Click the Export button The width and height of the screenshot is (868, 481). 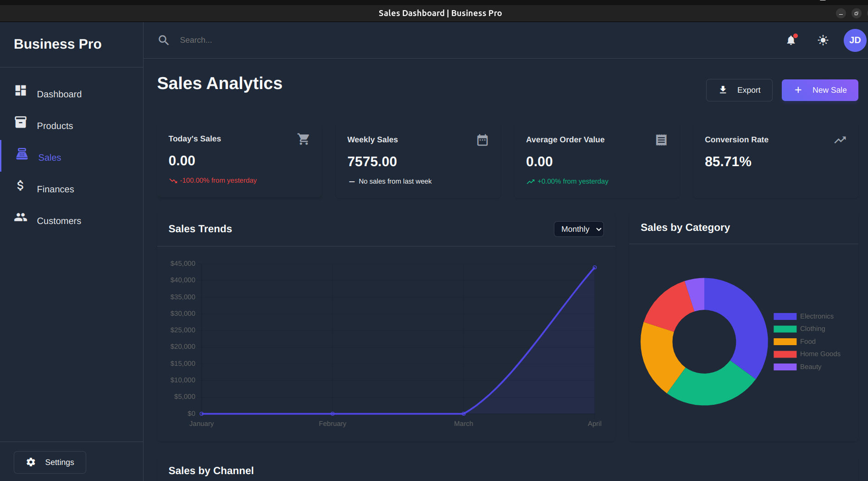tap(739, 90)
